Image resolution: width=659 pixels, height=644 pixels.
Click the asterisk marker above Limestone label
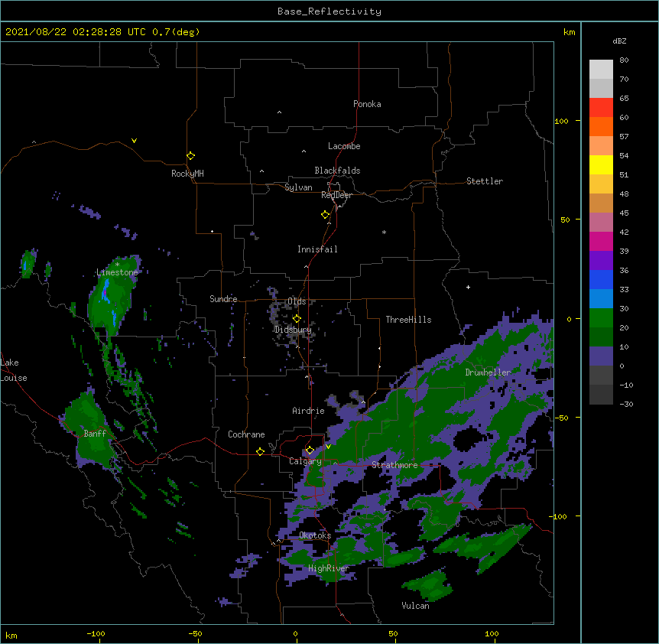(x=117, y=265)
